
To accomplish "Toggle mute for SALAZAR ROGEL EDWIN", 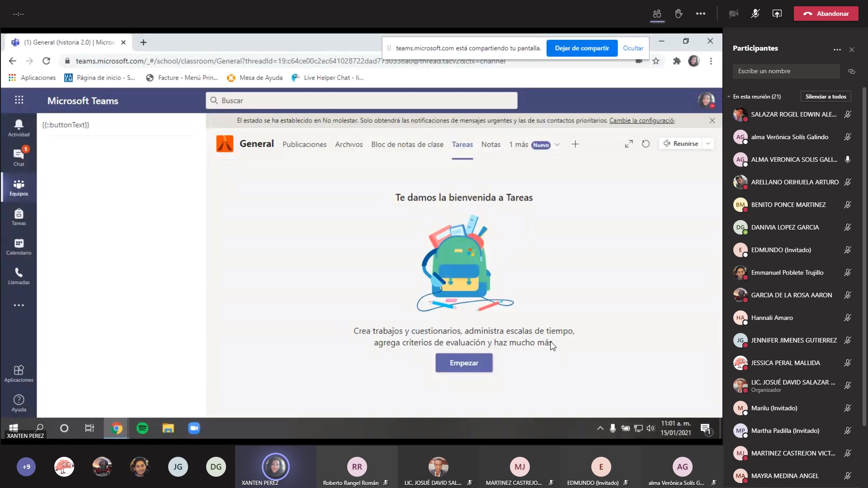I will pyautogui.click(x=848, y=114).
